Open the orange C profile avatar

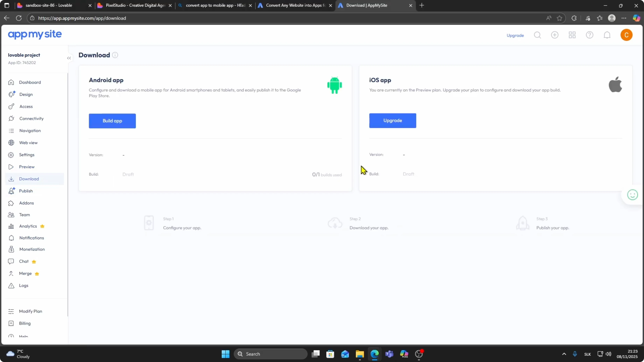click(626, 35)
